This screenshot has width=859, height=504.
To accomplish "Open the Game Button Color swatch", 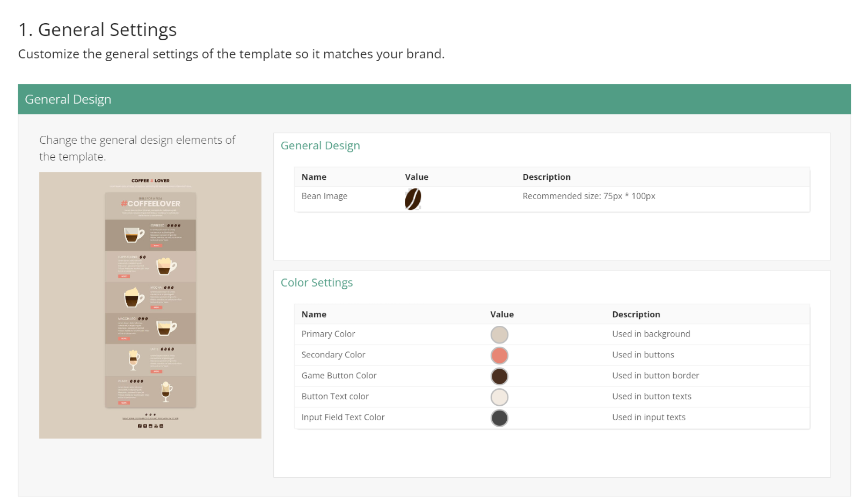I will 499,376.
